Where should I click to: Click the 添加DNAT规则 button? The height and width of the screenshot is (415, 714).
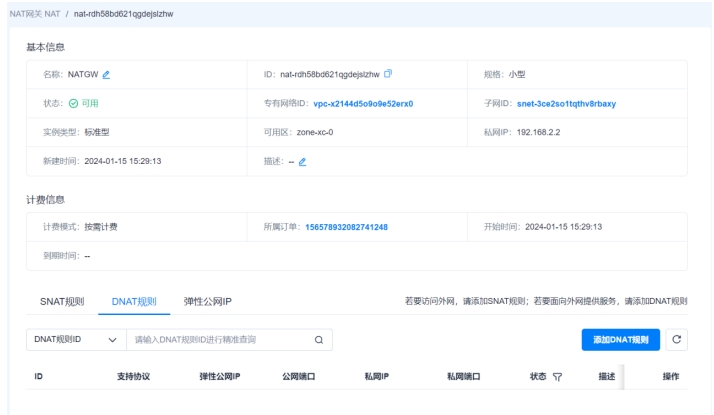pyautogui.click(x=620, y=340)
